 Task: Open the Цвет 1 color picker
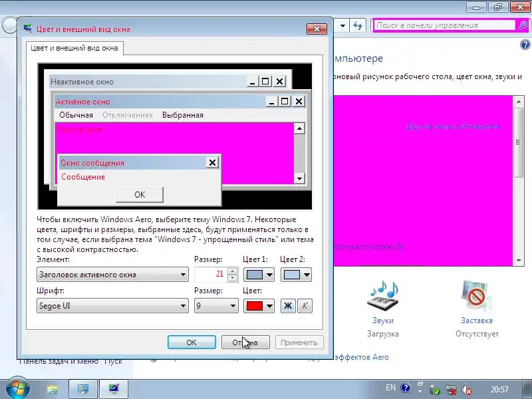pos(259,275)
